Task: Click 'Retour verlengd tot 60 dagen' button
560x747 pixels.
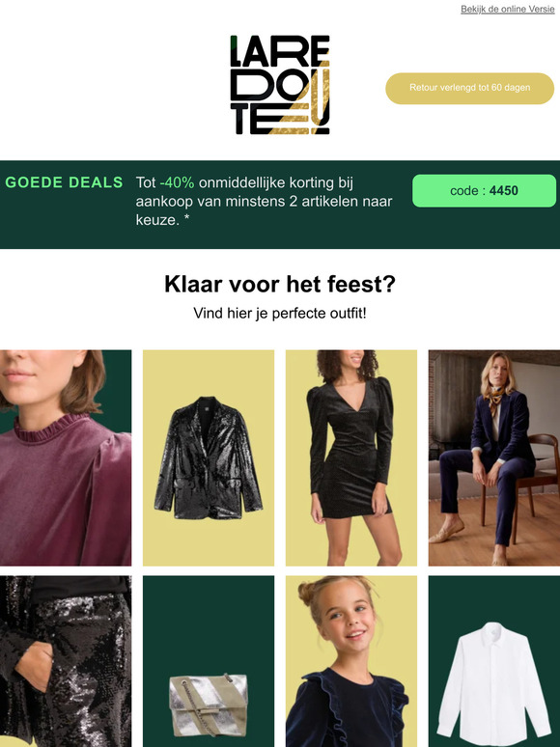Action: click(x=469, y=88)
